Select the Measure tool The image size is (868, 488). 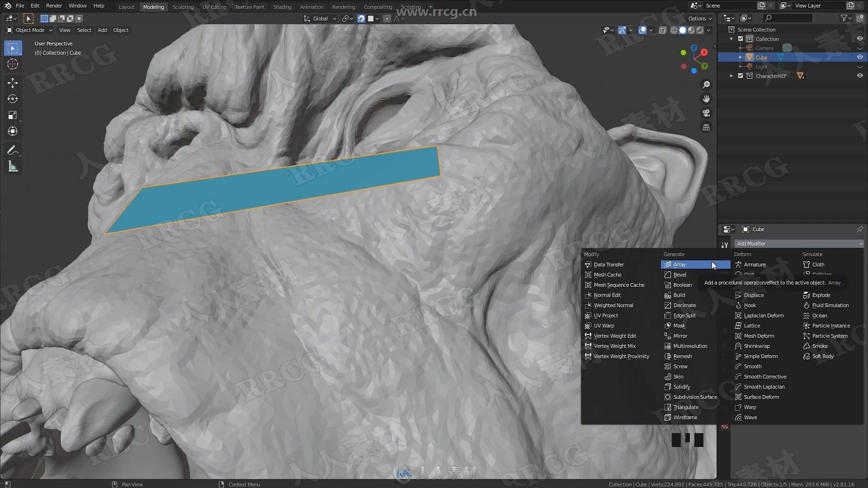pos(13,167)
